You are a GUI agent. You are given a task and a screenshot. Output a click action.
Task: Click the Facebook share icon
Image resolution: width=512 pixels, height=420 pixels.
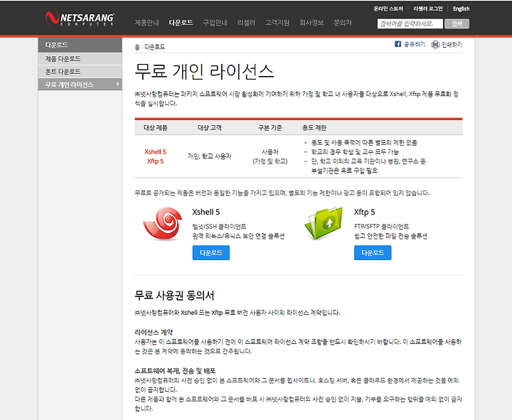tap(398, 44)
